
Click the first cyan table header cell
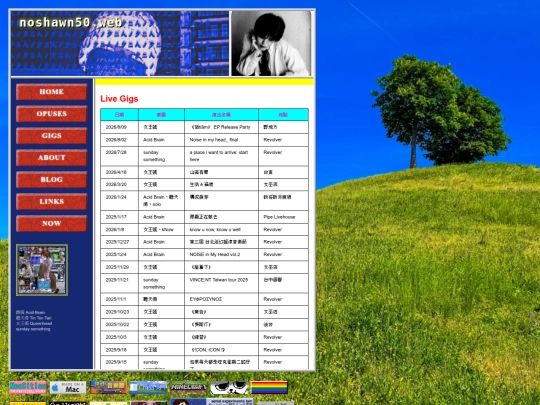click(x=120, y=115)
